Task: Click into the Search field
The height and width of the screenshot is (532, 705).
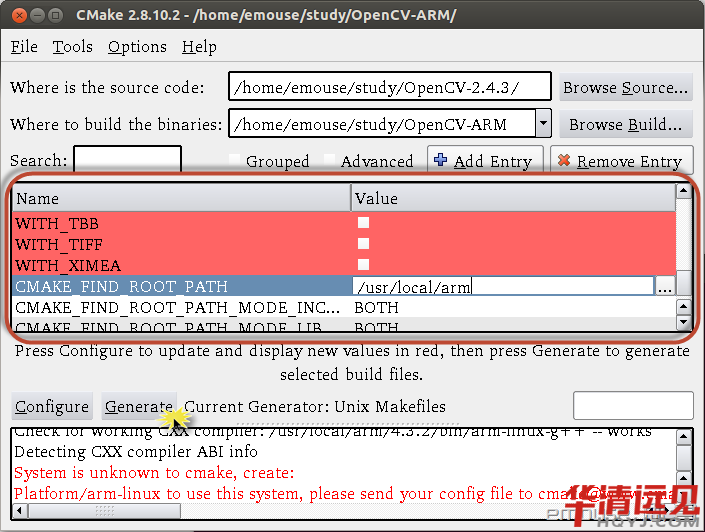Action: pos(127,160)
